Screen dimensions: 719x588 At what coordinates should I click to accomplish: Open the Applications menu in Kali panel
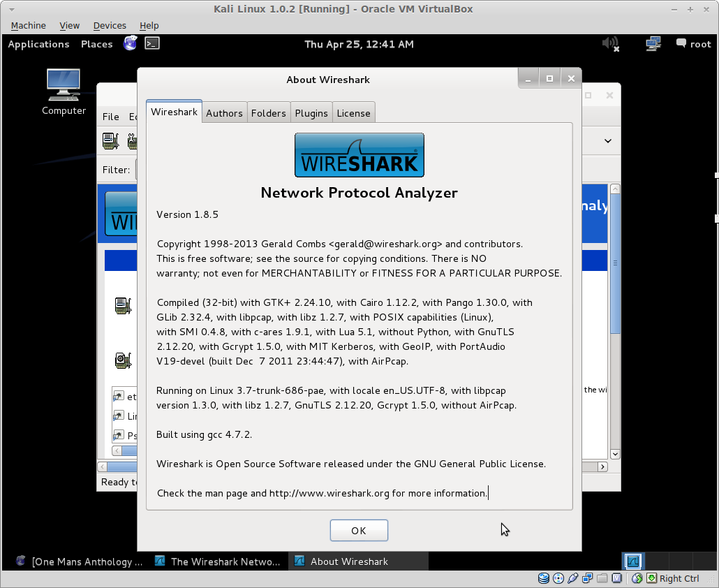pos(38,44)
